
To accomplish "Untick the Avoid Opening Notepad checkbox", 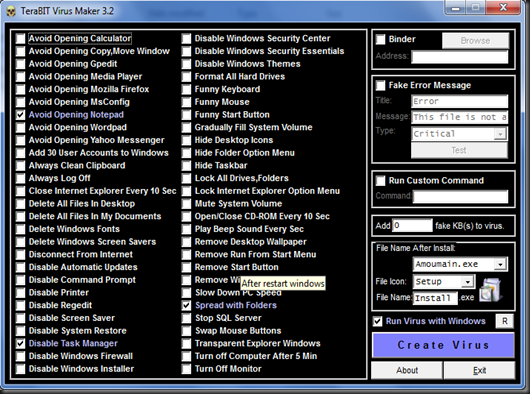I will click(21, 115).
